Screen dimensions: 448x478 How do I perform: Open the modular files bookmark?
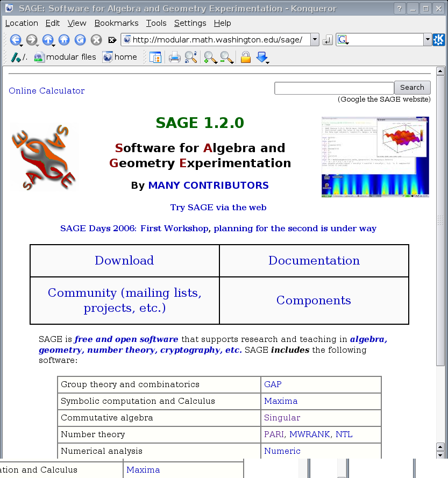65,57
